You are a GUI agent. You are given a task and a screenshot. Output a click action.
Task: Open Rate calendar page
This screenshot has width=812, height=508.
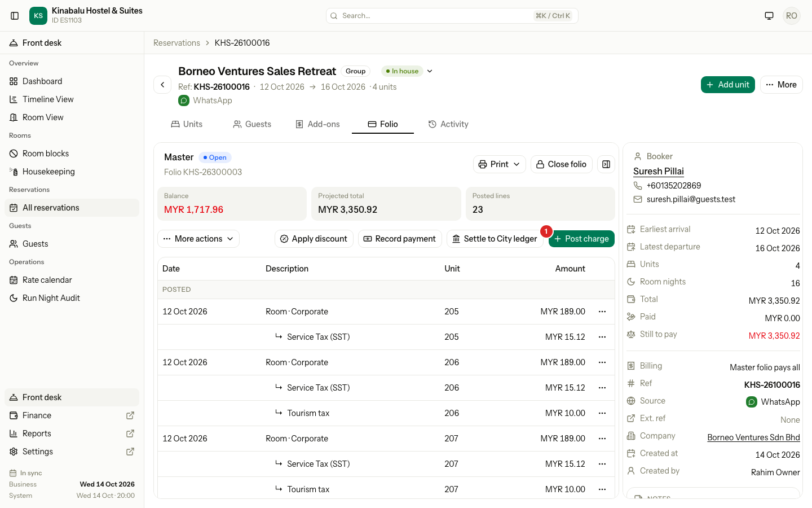point(72,280)
